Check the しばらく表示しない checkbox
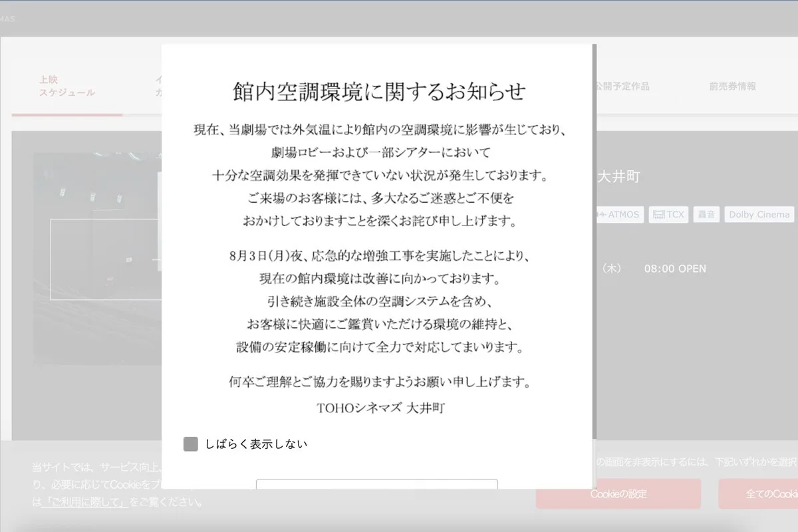This screenshot has height=532, width=798. click(x=191, y=444)
